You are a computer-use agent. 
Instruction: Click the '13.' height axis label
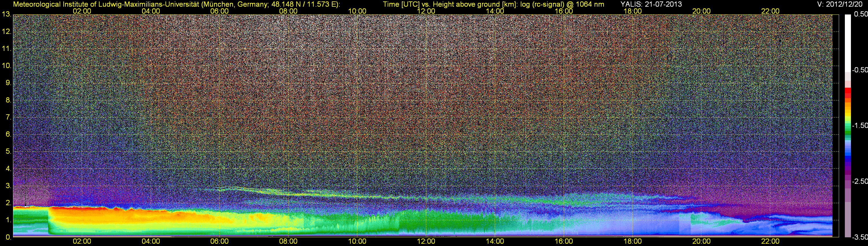pyautogui.click(x=6, y=14)
